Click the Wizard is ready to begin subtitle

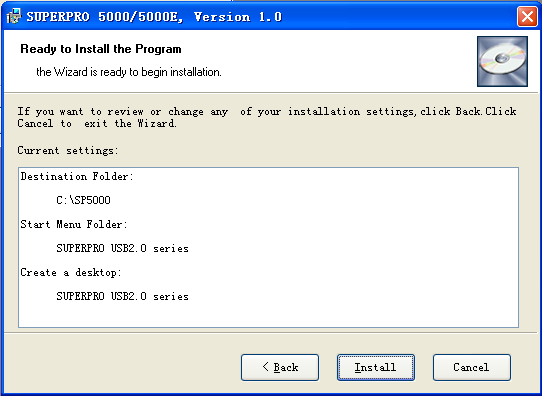point(129,72)
